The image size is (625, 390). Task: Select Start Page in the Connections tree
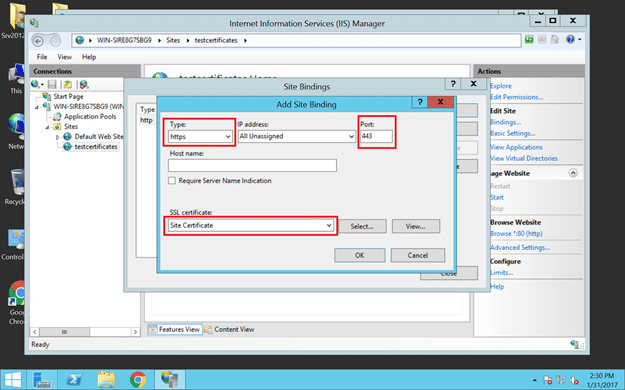(68, 97)
